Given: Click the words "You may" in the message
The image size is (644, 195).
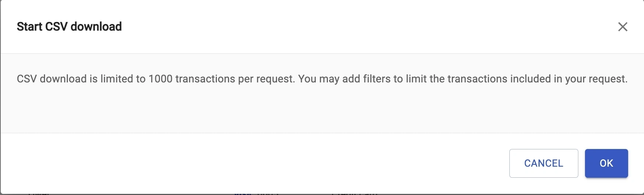Looking at the screenshot, I should click(x=318, y=79).
